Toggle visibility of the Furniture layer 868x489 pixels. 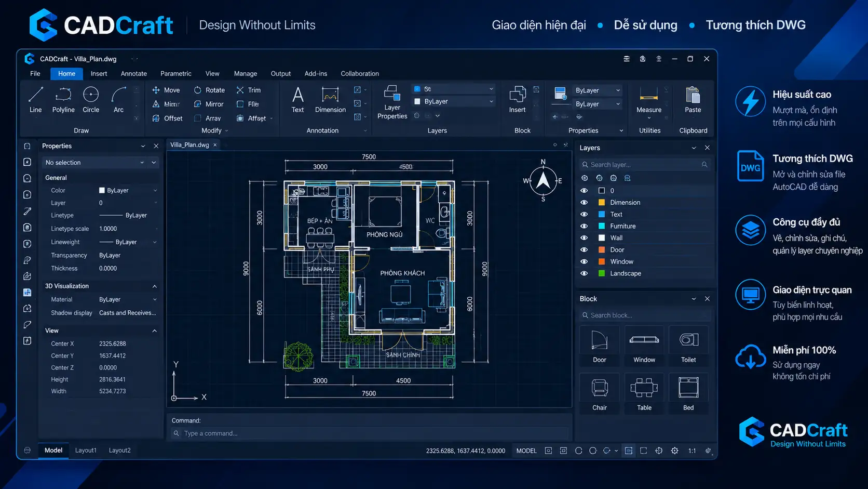pos(584,226)
